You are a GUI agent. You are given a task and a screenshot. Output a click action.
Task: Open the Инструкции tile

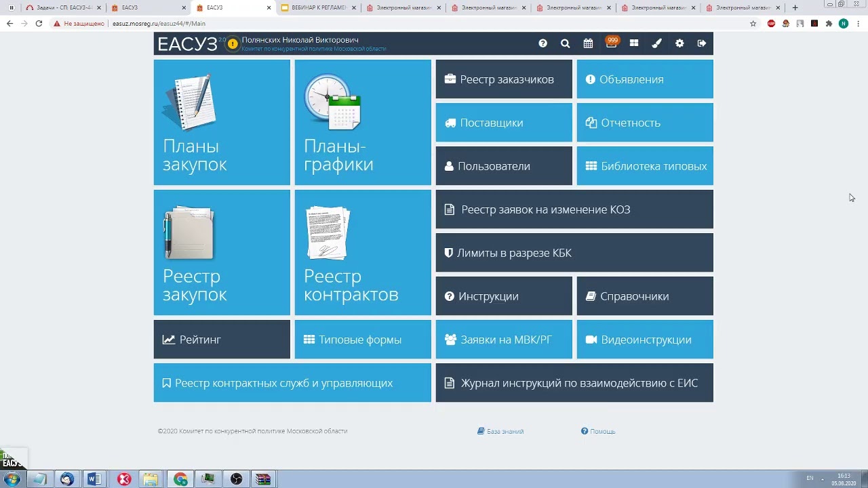[504, 296]
